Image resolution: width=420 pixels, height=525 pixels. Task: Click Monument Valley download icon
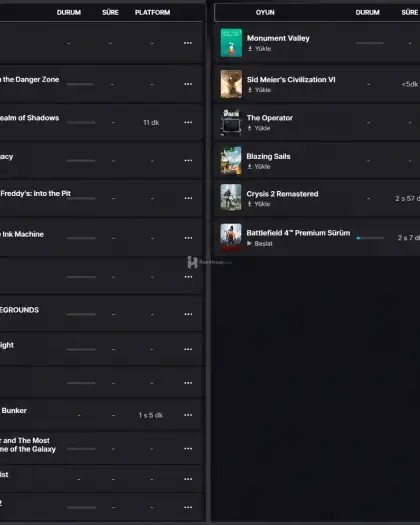click(250, 49)
